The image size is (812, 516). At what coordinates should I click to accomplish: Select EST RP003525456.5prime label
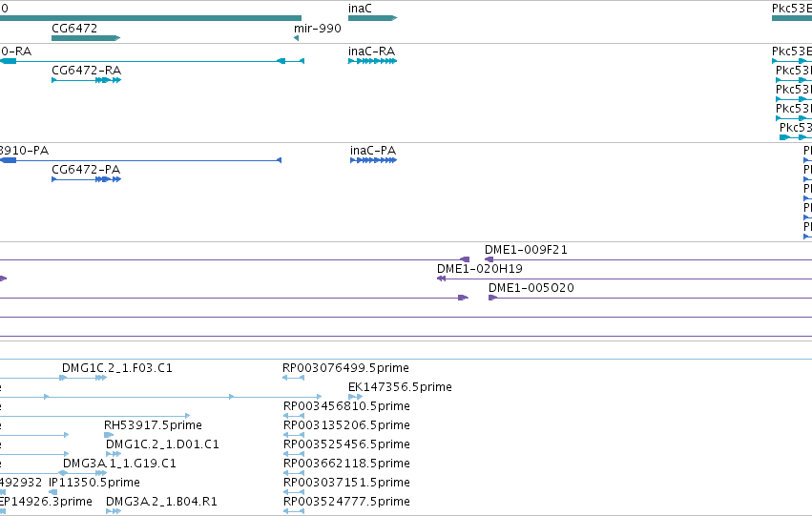(346, 444)
